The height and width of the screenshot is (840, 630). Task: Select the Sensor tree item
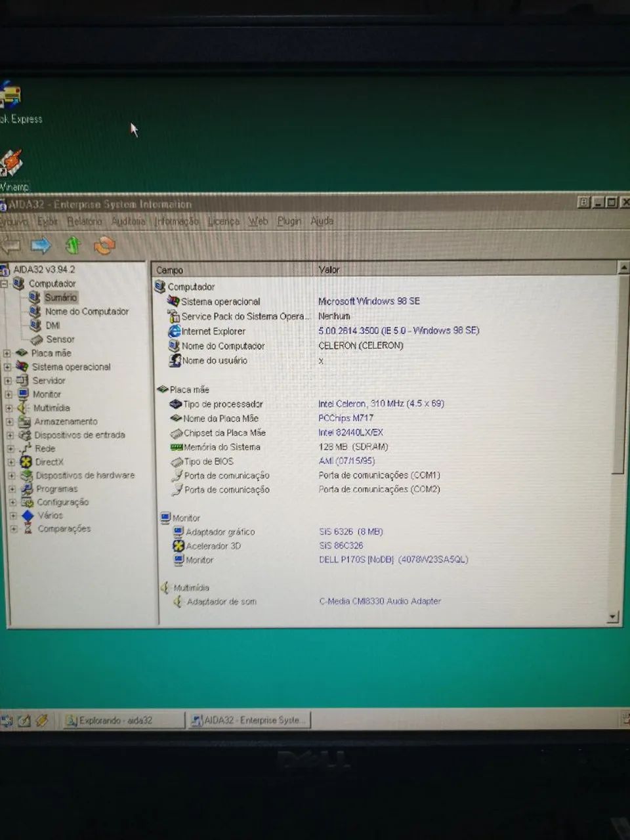[x=60, y=339]
